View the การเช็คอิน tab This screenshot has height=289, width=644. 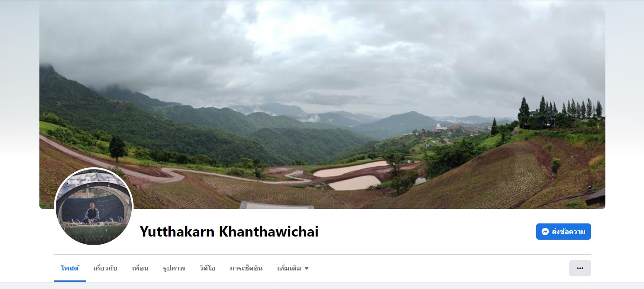click(246, 268)
